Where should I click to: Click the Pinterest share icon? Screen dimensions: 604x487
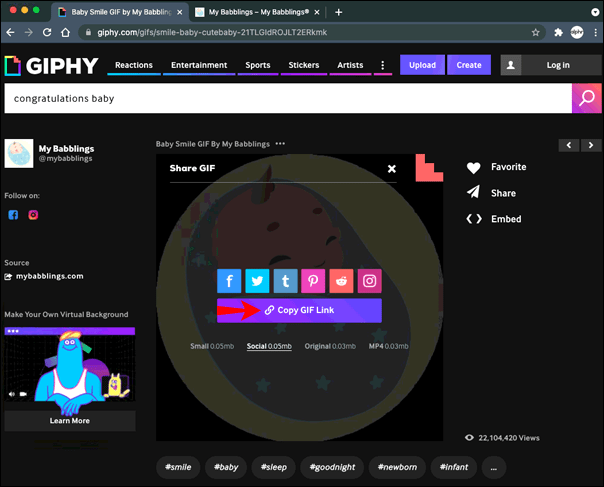pyautogui.click(x=313, y=282)
